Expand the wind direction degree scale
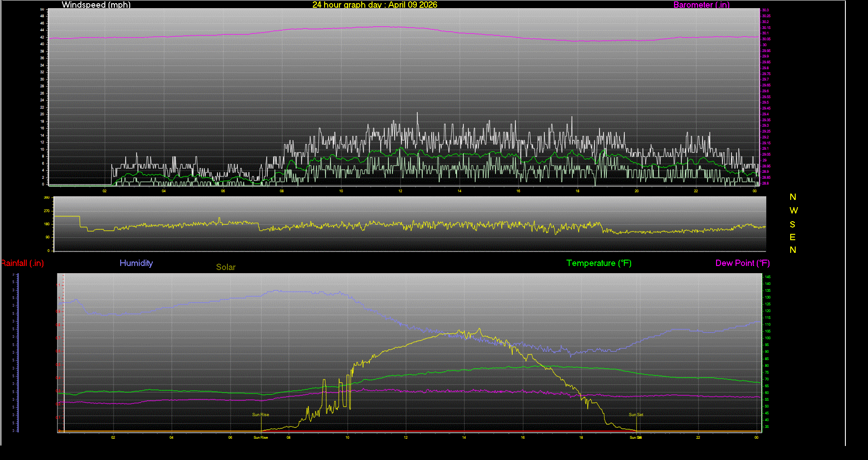Image resolution: width=868 pixels, height=460 pixels. (x=48, y=224)
